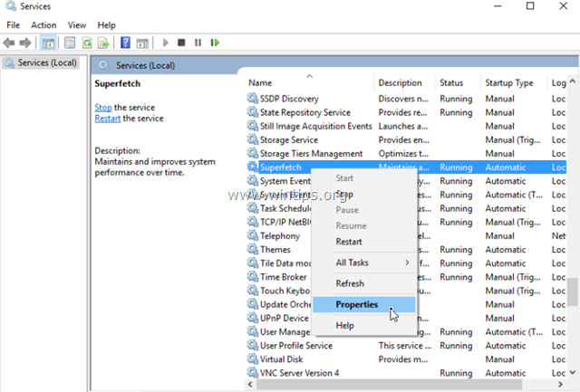
Task: Sort by the Description column header
Action: 405,82
